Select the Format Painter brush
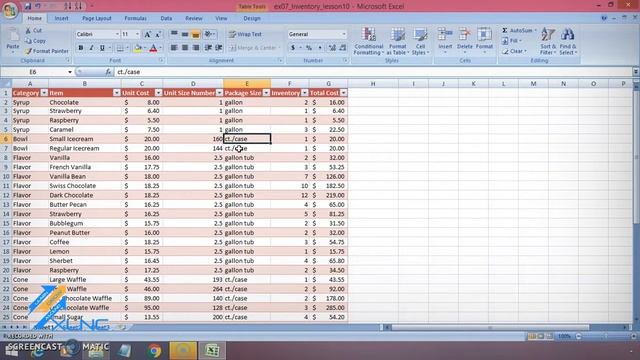The image size is (640, 360). coord(28,51)
